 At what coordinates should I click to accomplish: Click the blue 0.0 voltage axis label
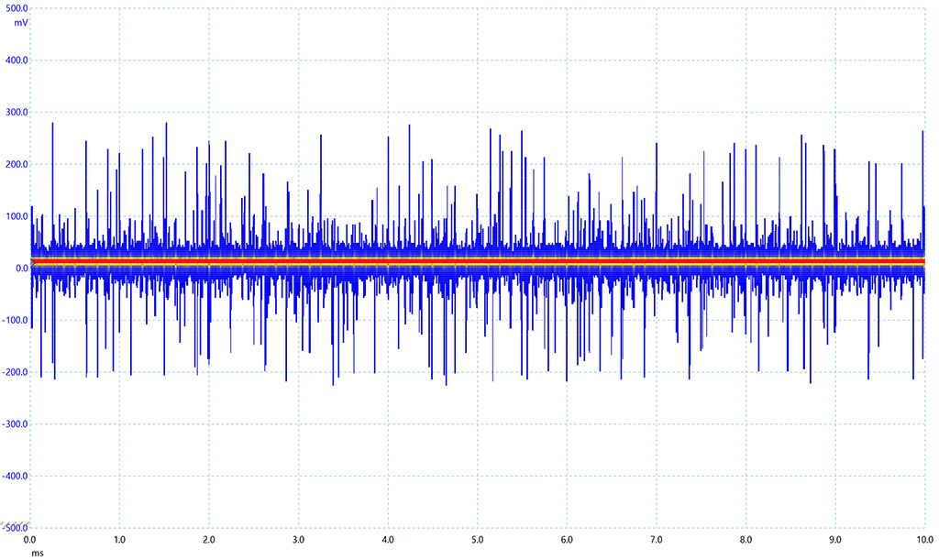pyautogui.click(x=22, y=269)
